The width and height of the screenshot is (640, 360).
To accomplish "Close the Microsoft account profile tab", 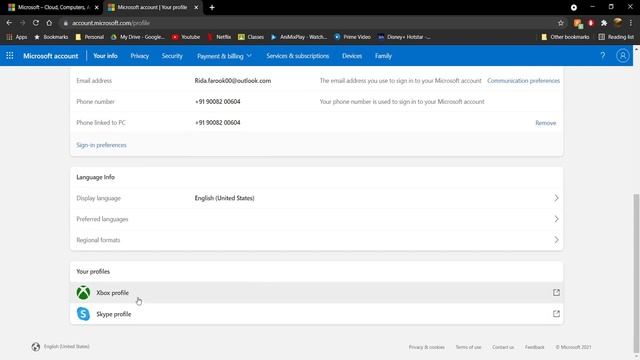I will click(x=196, y=7).
